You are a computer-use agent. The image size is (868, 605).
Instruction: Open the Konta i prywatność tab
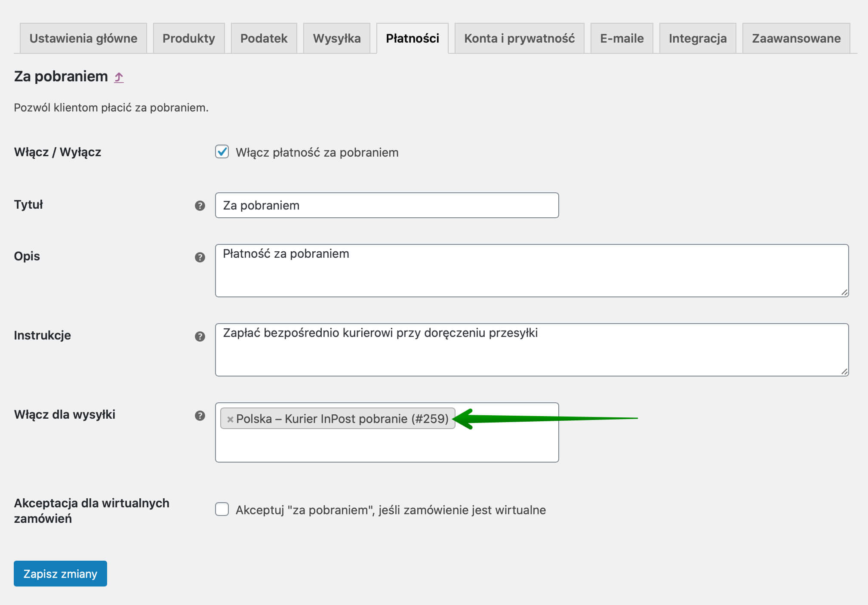click(519, 38)
